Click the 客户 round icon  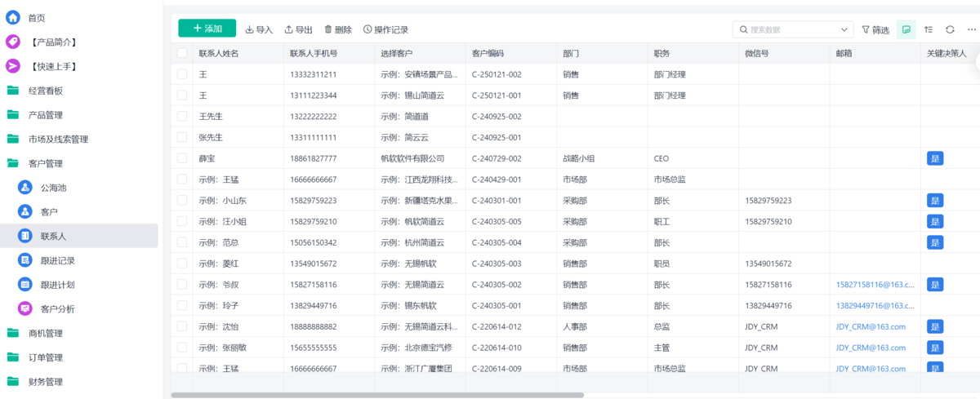tap(25, 212)
